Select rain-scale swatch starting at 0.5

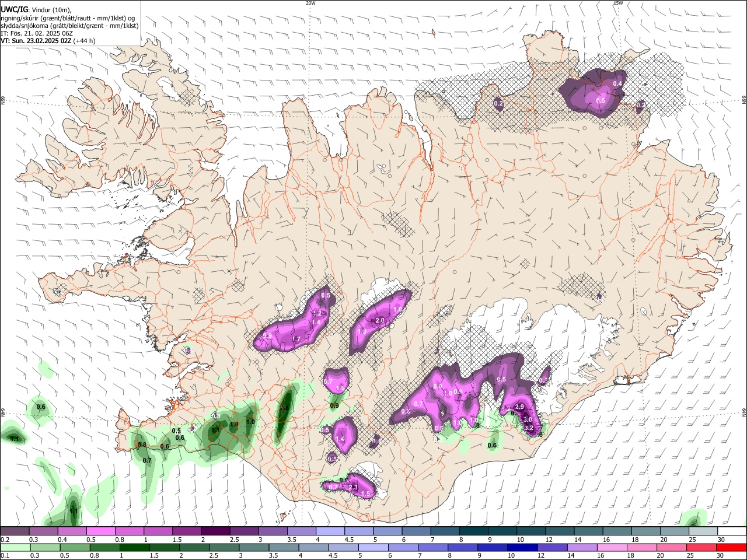(75, 547)
